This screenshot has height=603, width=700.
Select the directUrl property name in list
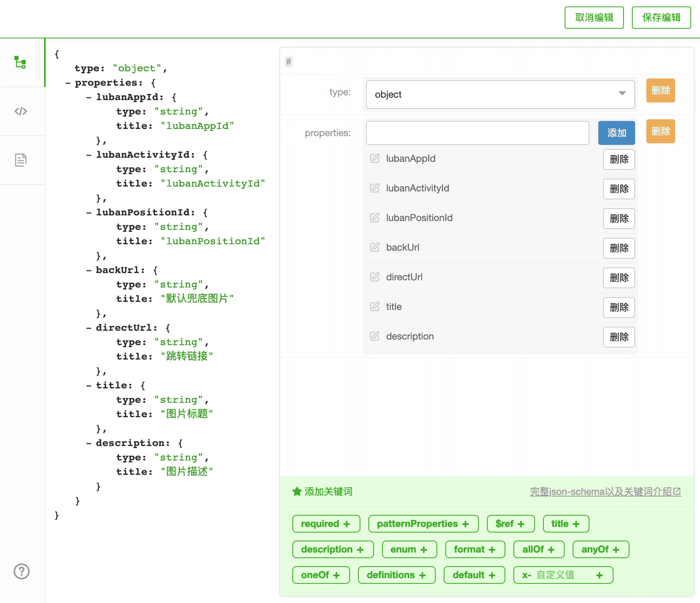click(404, 277)
